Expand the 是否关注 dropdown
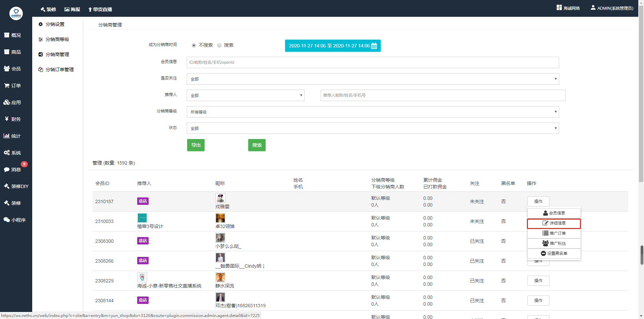644x319 pixels. coord(372,79)
